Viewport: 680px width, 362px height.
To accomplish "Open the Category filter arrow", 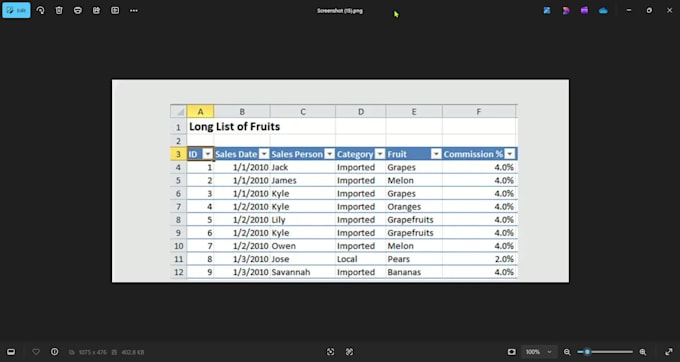I will pos(380,154).
